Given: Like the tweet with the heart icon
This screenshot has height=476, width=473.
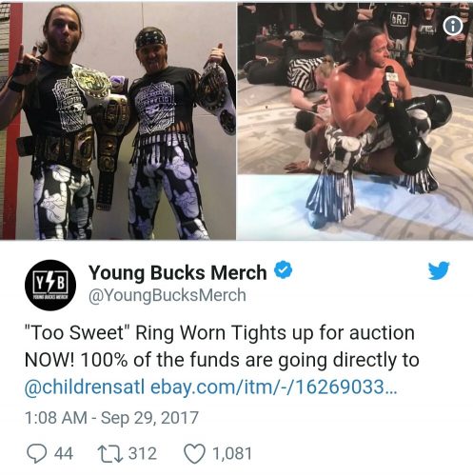Looking at the screenshot, I should coord(194,454).
